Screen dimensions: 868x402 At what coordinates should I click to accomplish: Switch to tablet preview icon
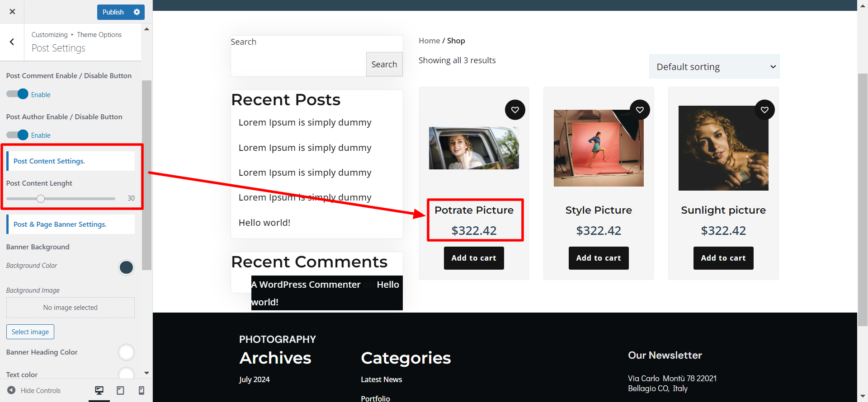[120, 390]
